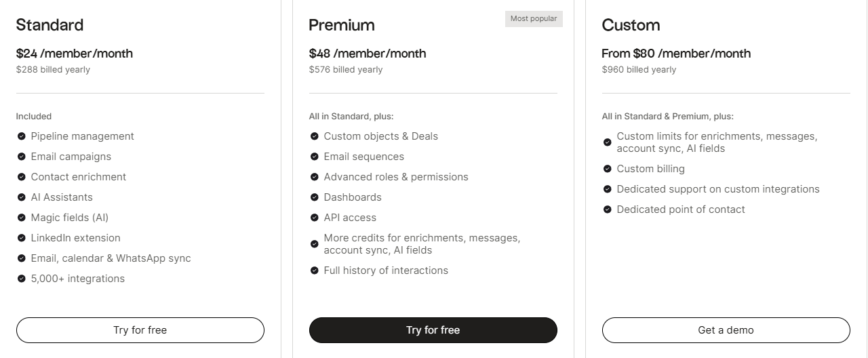This screenshot has width=868, height=358.
Task: Click the checkmark beside Custom objects & Deals
Action: pos(315,136)
